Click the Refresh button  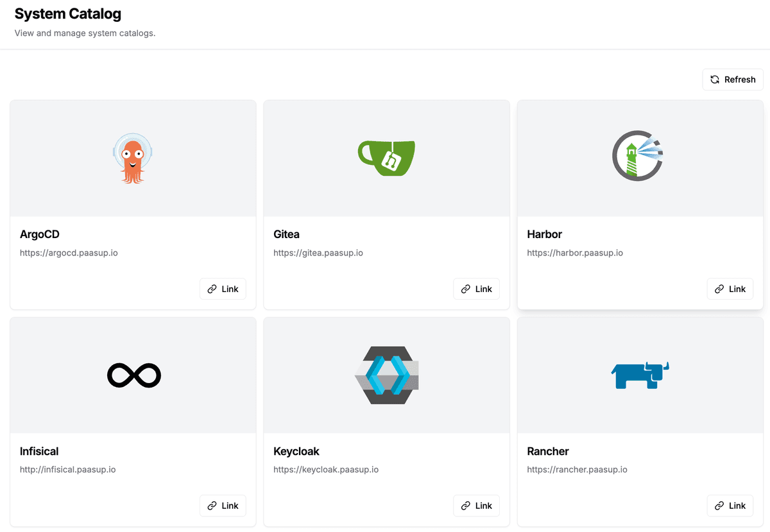[x=732, y=79]
